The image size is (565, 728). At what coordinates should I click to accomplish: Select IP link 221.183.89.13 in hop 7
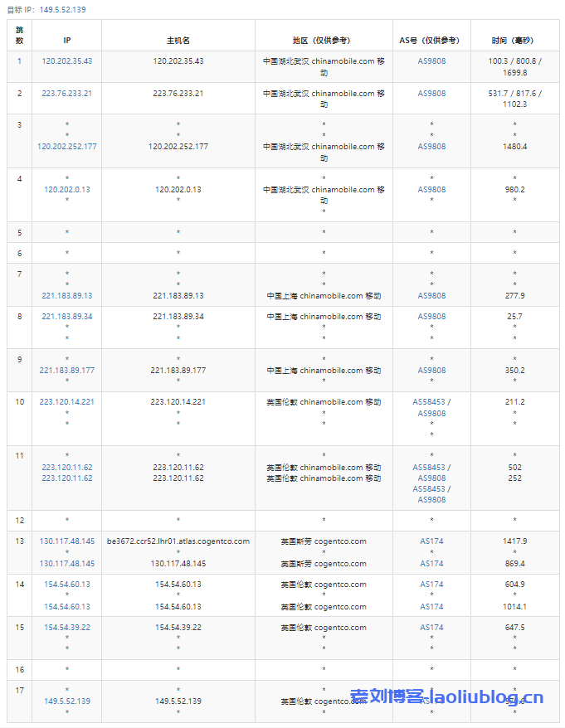[66, 296]
